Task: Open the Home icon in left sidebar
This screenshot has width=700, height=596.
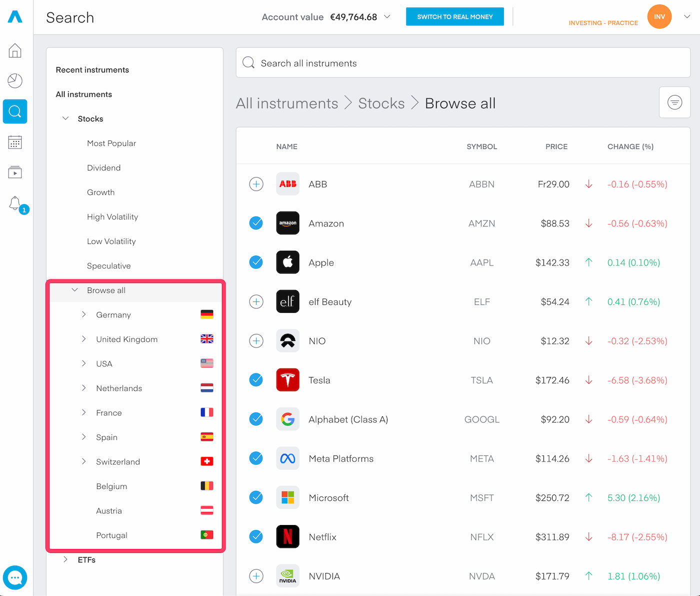Action: click(x=15, y=50)
